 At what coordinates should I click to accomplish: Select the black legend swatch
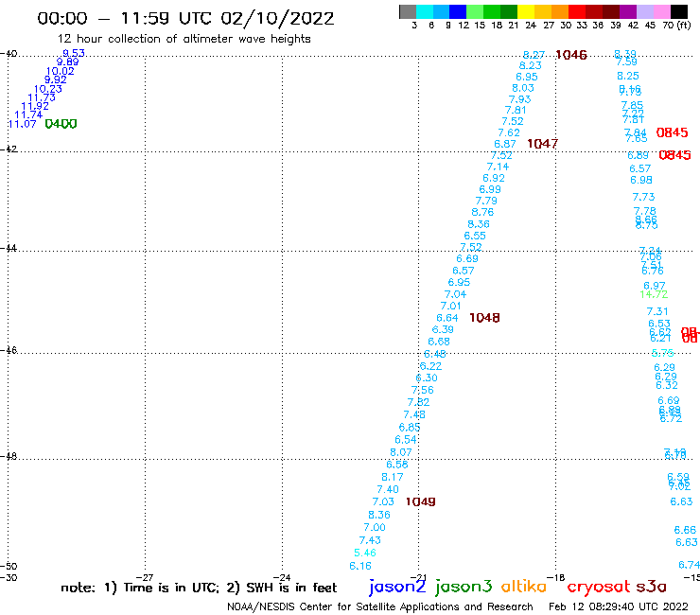pyautogui.click(x=679, y=12)
